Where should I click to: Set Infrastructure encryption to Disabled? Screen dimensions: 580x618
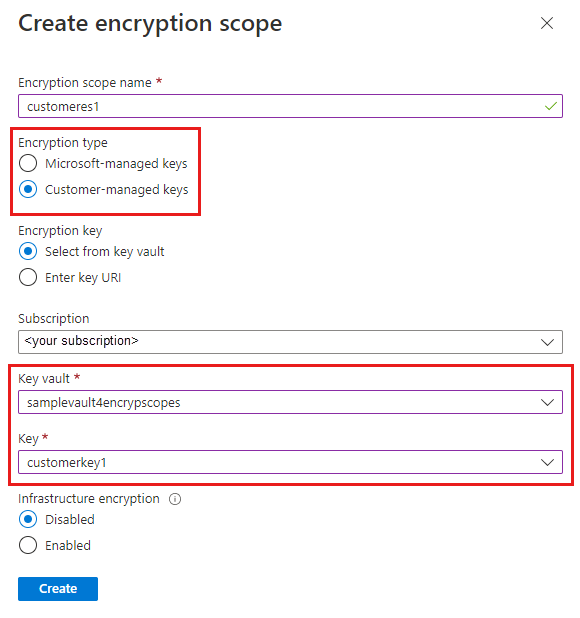[x=28, y=519]
